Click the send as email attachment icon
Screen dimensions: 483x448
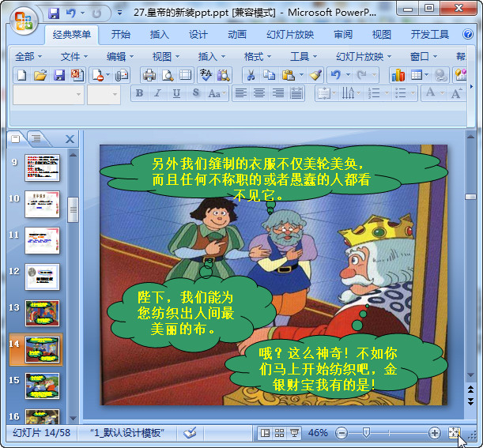tap(122, 75)
